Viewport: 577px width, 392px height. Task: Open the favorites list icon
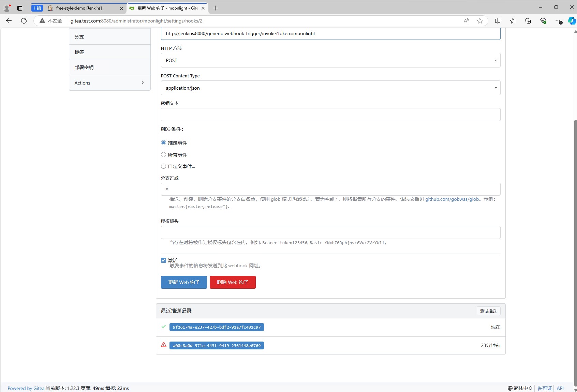[513, 21]
